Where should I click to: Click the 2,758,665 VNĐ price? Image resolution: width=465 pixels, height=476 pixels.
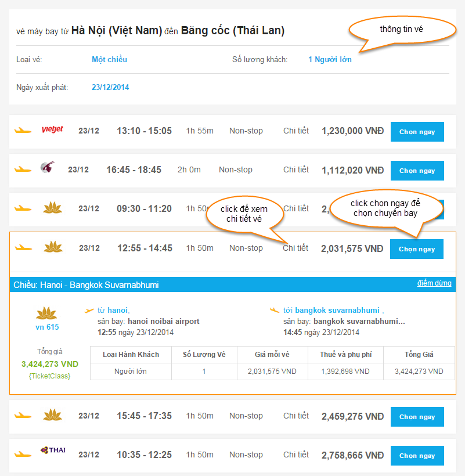353,455
